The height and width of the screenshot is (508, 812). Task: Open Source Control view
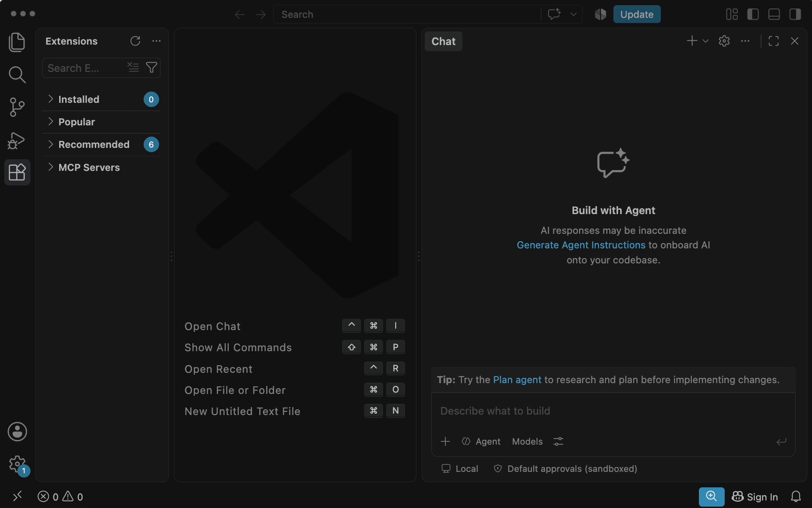(x=17, y=107)
